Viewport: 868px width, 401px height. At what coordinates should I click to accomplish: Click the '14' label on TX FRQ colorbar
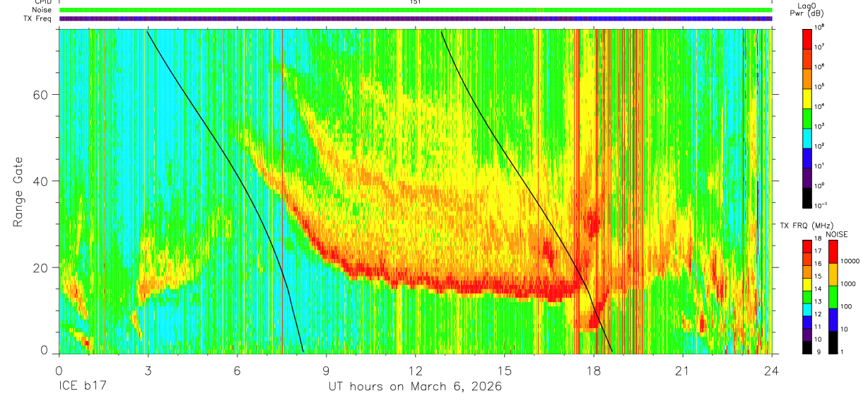818,289
